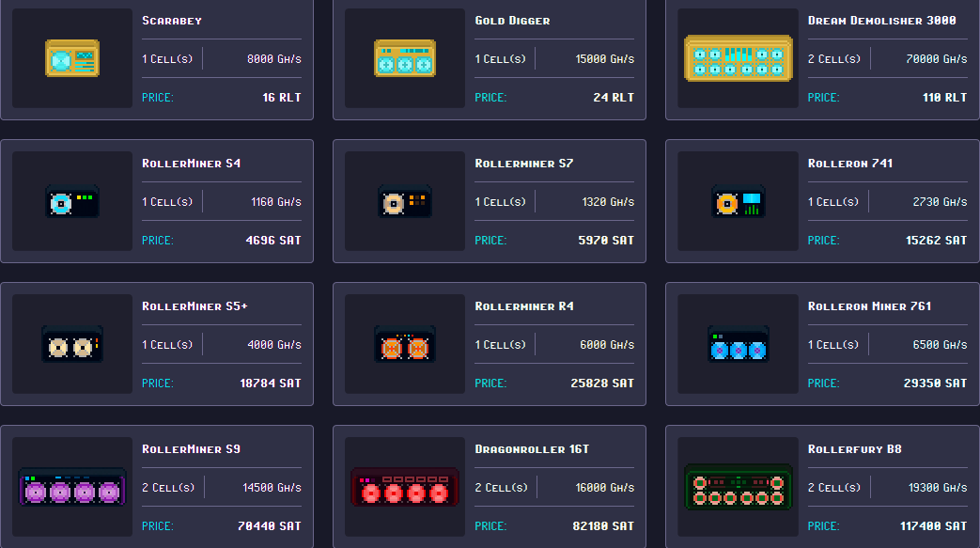Click the cell count of Rolleron Miner 761

coord(833,344)
